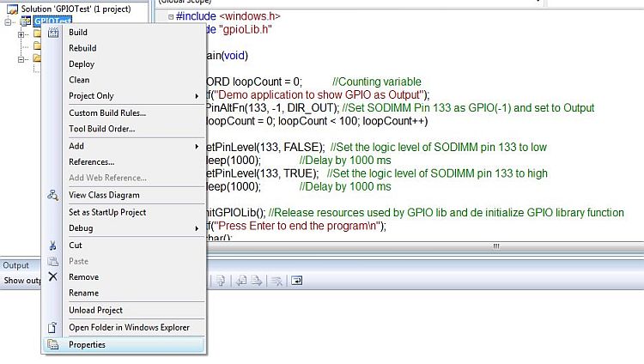Click Toggle Word Wrap icon in Output toolbar
The height and width of the screenshot is (364, 644).
click(x=296, y=281)
